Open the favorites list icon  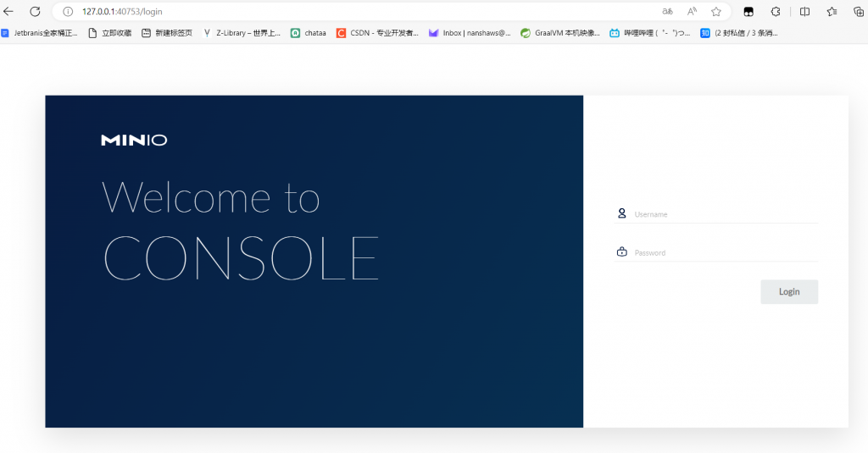coord(832,12)
